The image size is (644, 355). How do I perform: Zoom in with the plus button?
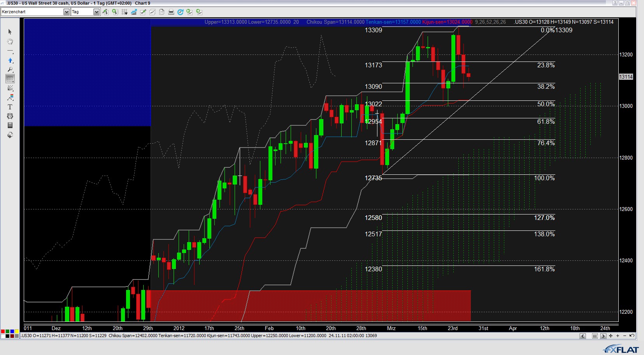[x=618, y=336]
